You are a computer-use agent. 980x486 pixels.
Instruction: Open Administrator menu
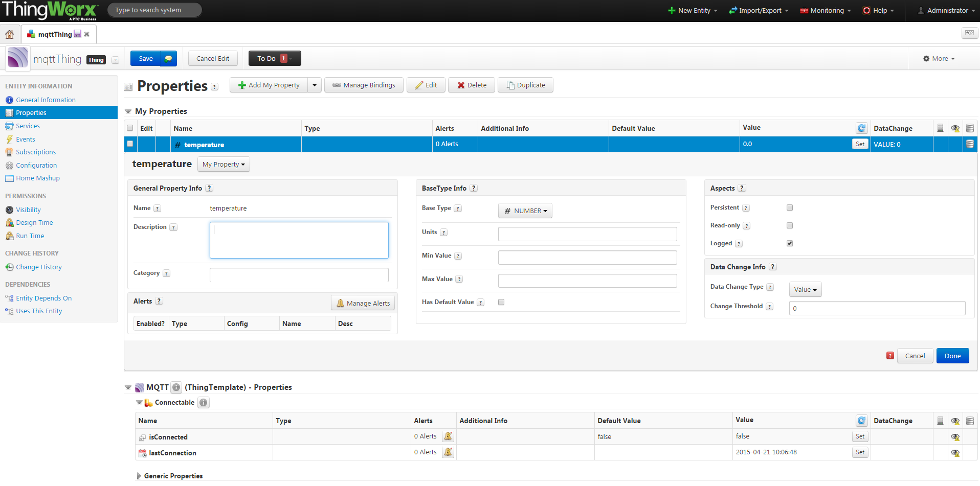(x=947, y=10)
